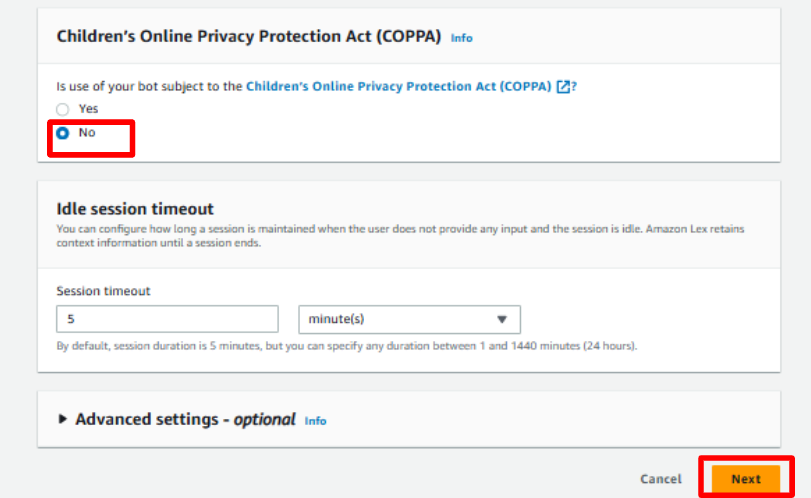The image size is (811, 498).
Task: Click the Cancel button
Action: pyautogui.click(x=661, y=479)
